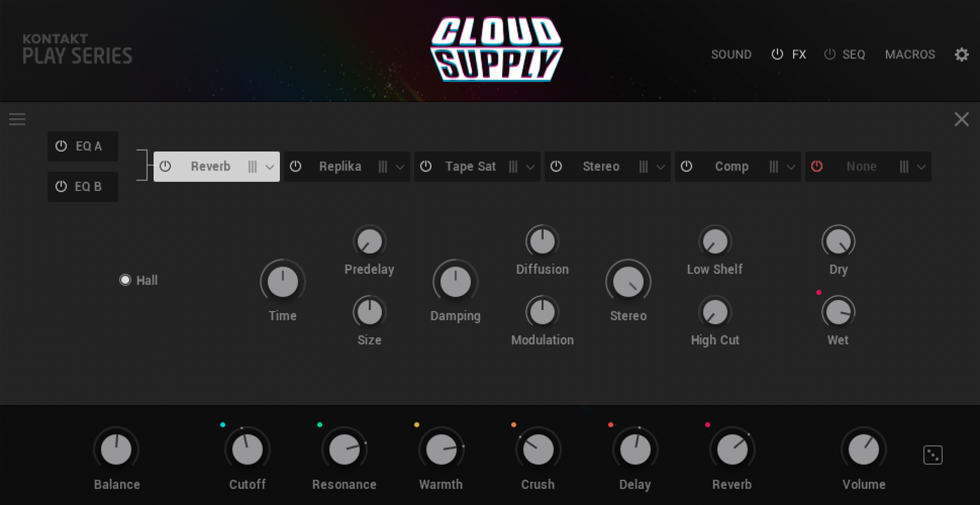This screenshot has width=980, height=505.
Task: Click the Damping knob
Action: tap(456, 282)
